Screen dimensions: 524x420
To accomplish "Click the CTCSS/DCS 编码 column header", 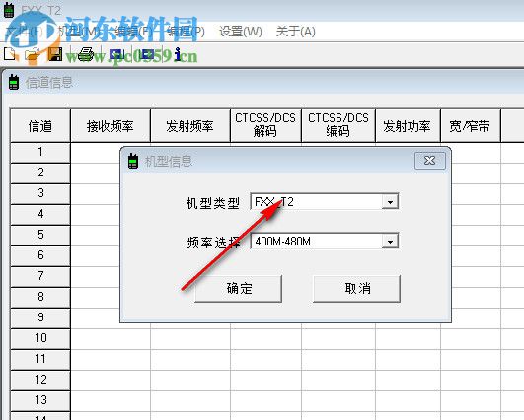I will 338,126.
